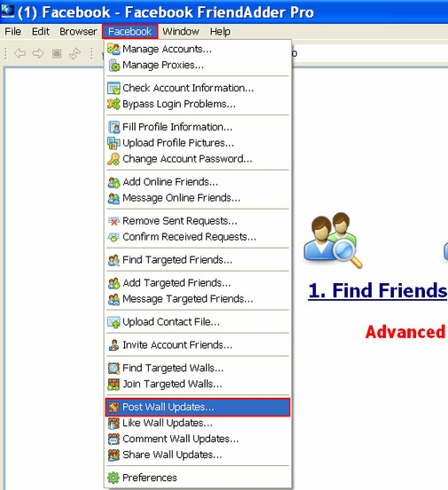Follow the 1. Find Friends link
The width and height of the screenshot is (448, 490).
[378, 290]
